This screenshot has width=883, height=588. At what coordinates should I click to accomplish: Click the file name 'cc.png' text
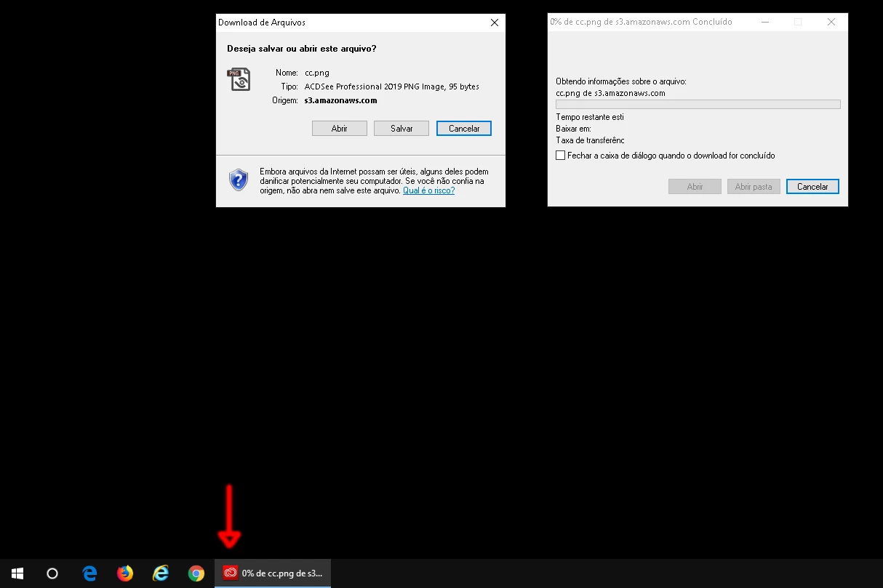(316, 73)
